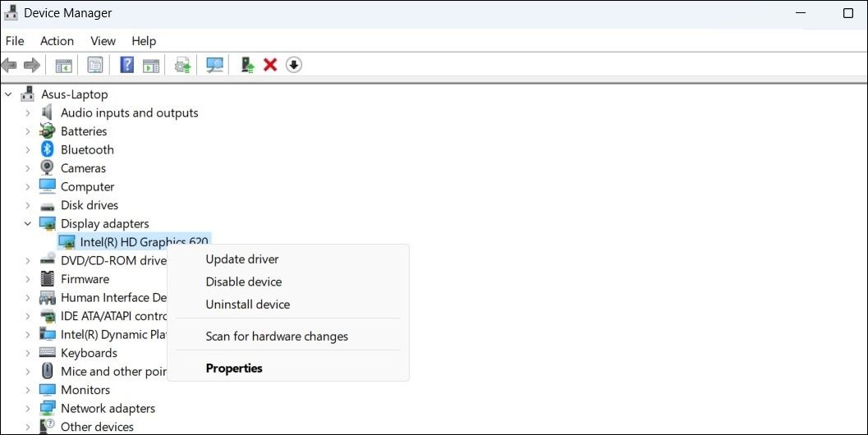
Task: Click Update device driver gear icon
Action: (x=182, y=66)
